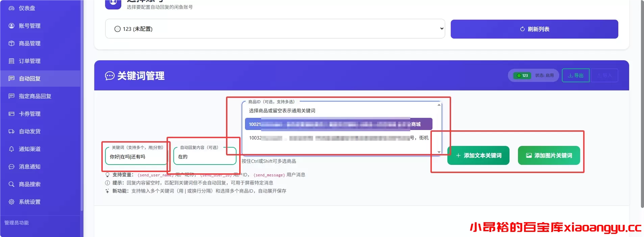Focus the 自动回复内容 input containing 在的
This screenshot has width=644, height=237.
pos(205,157)
